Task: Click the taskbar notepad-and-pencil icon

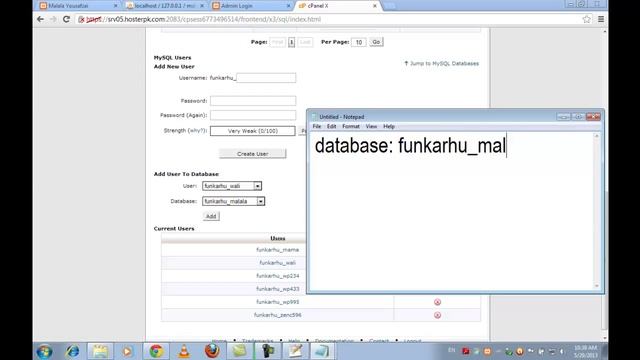Action: 295,351
